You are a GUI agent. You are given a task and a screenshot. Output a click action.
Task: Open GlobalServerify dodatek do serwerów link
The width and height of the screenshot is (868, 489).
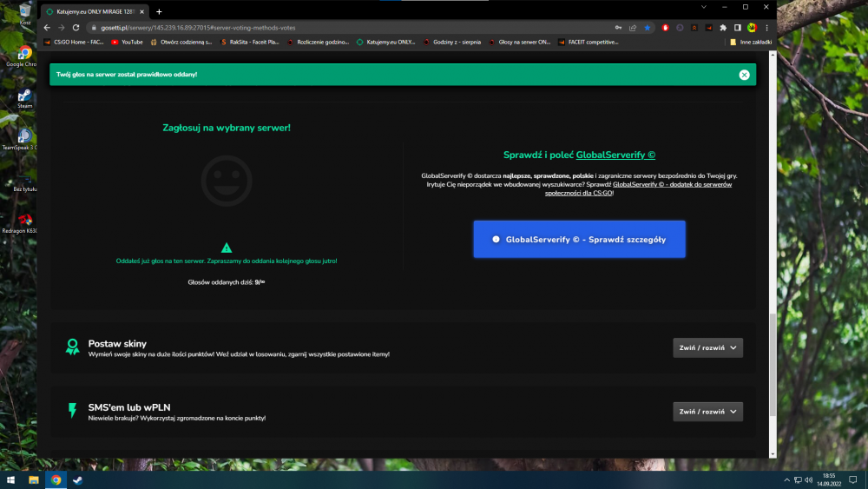[x=638, y=188]
